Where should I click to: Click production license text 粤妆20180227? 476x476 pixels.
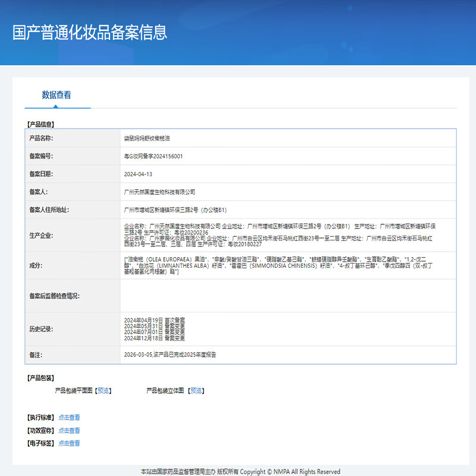pos(245,245)
